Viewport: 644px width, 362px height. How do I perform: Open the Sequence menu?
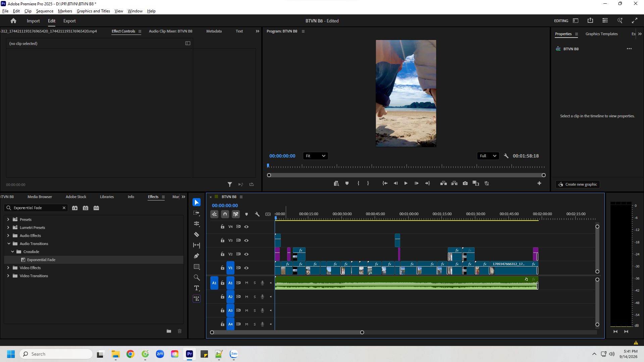click(45, 11)
